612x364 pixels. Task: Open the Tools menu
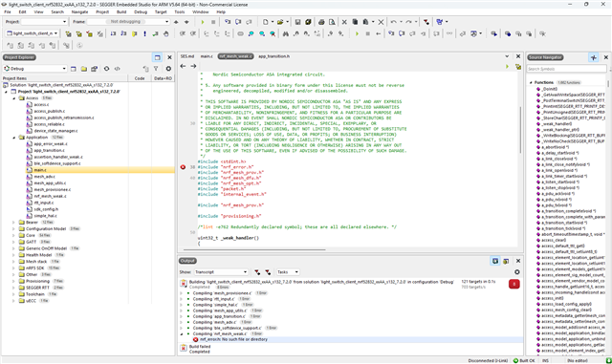click(x=180, y=12)
